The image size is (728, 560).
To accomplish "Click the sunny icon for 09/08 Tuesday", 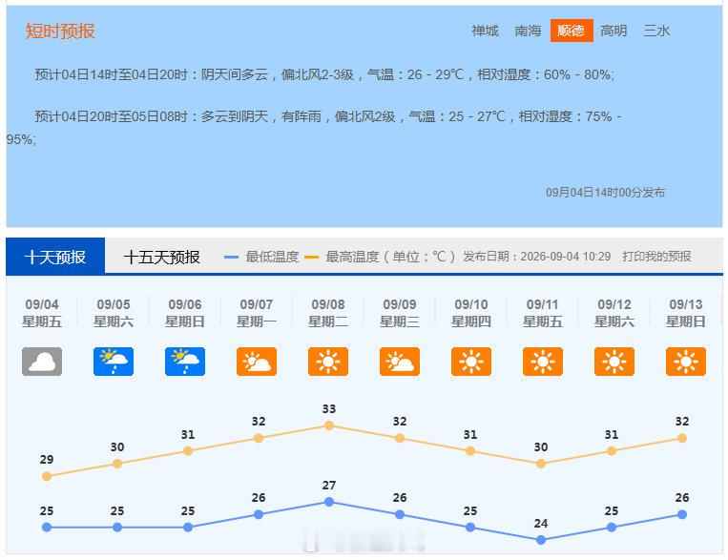I will click(x=328, y=362).
